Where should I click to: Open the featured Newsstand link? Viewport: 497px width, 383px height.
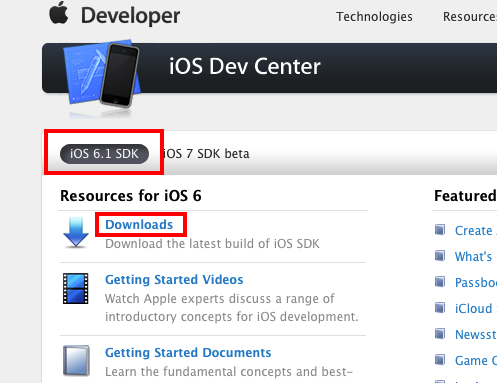point(476,335)
